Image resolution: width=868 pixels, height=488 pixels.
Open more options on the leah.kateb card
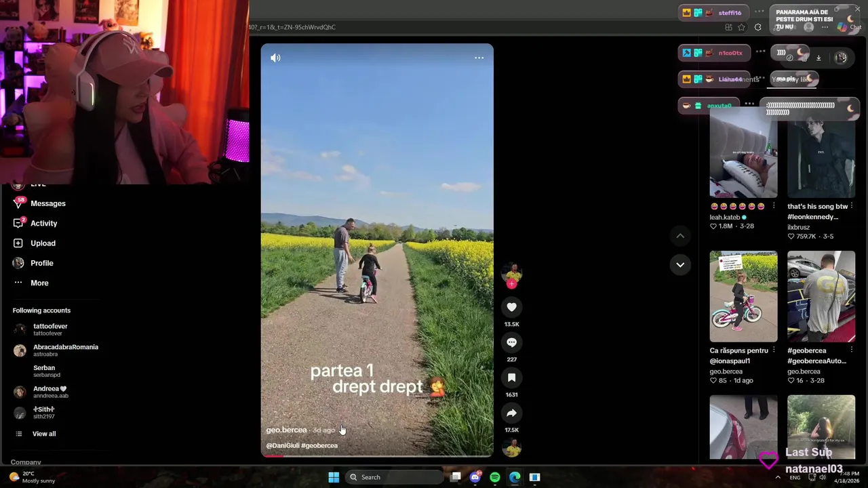point(774,206)
